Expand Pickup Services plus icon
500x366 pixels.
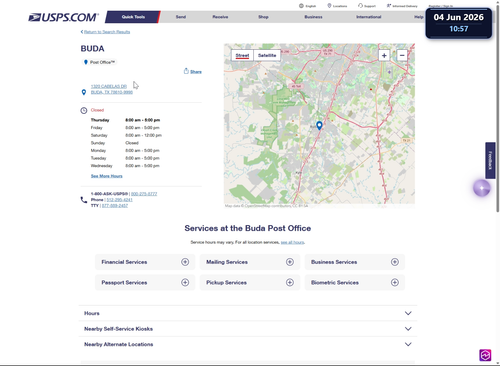point(290,282)
